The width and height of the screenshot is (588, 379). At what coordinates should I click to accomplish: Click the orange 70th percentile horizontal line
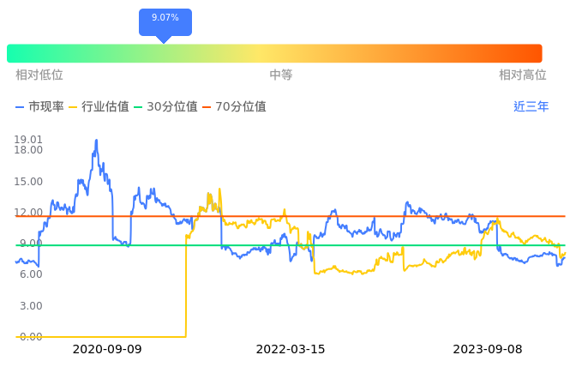[343, 216]
